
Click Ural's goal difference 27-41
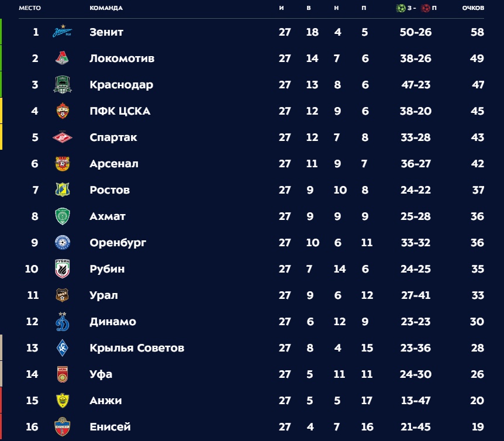(x=416, y=295)
